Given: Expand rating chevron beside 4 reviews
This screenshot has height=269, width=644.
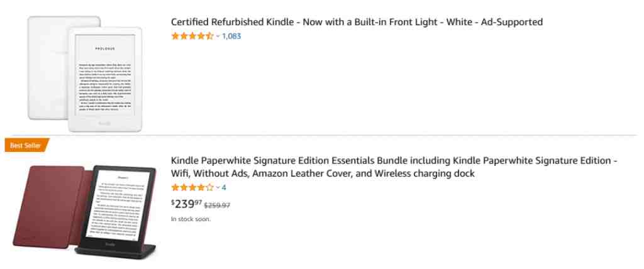Looking at the screenshot, I should click(218, 188).
